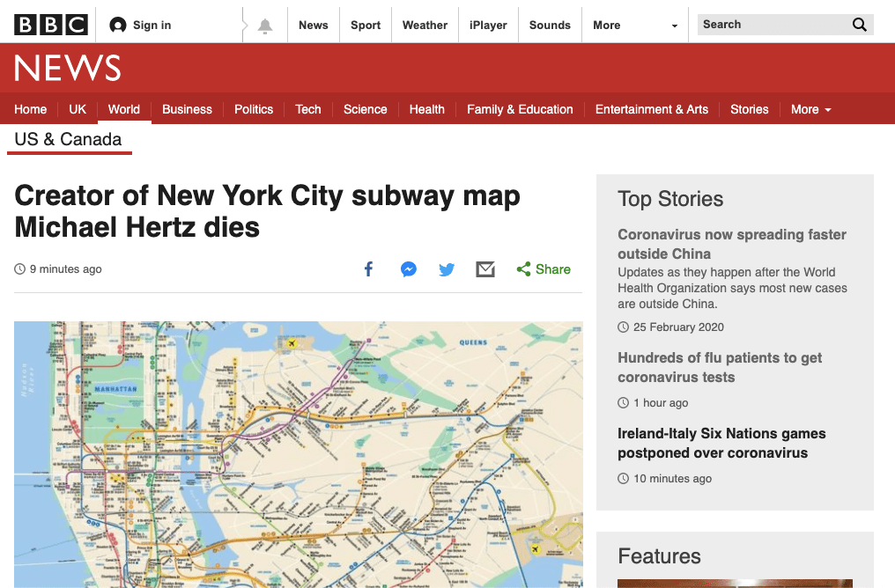895x588 pixels.
Task: Expand the More menu in the red navigation
Action: (810, 109)
